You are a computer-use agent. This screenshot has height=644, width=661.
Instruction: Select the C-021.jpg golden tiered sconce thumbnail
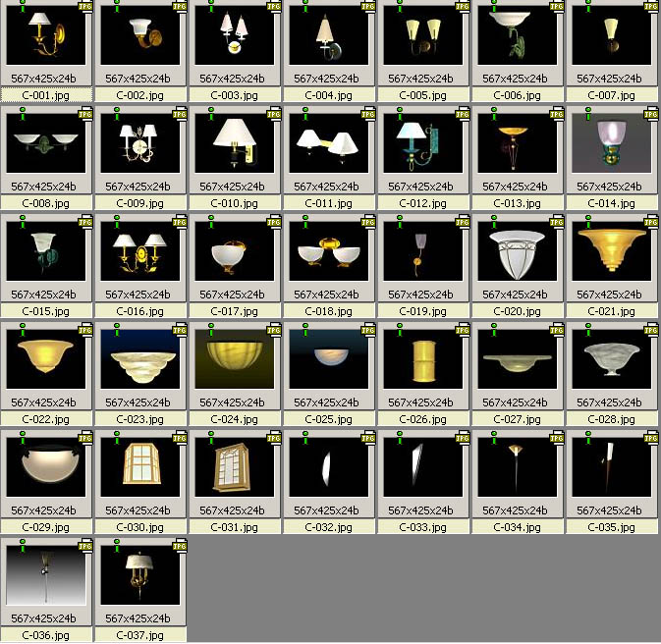point(612,250)
